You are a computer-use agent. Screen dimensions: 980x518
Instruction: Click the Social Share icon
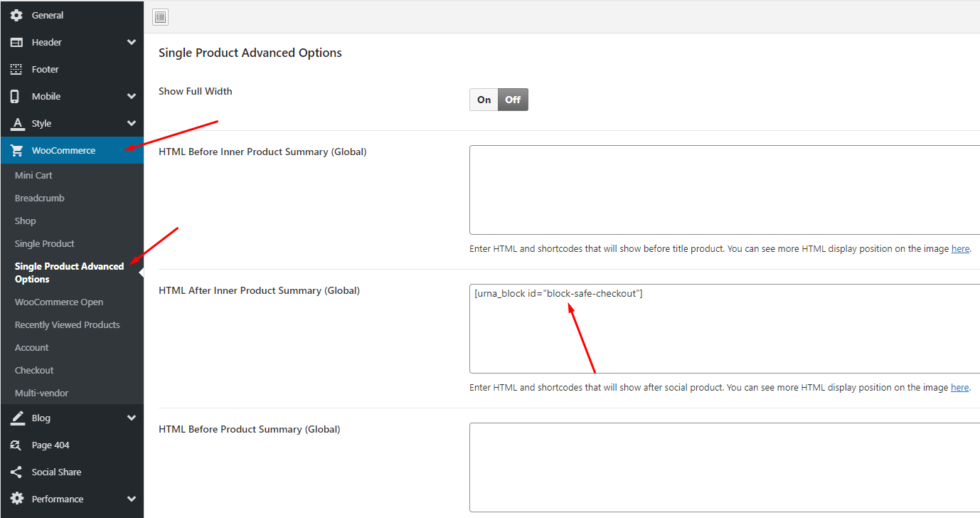[16, 472]
